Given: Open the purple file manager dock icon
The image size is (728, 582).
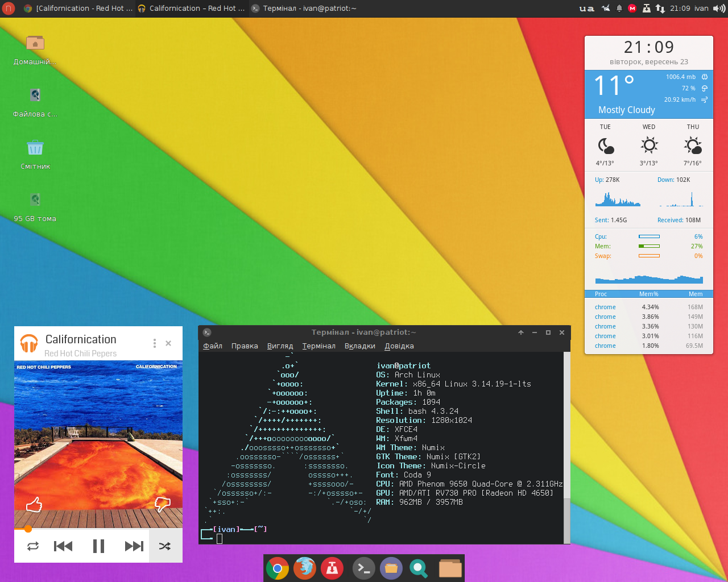Looking at the screenshot, I should point(391,568).
